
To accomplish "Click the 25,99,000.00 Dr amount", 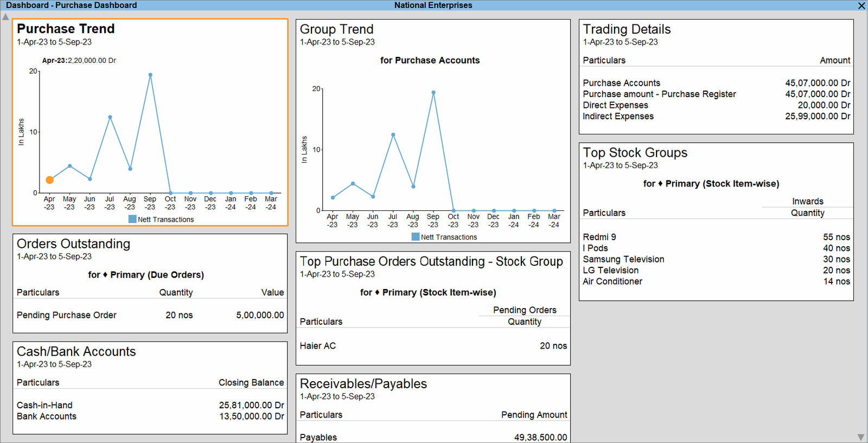I will pos(818,117).
